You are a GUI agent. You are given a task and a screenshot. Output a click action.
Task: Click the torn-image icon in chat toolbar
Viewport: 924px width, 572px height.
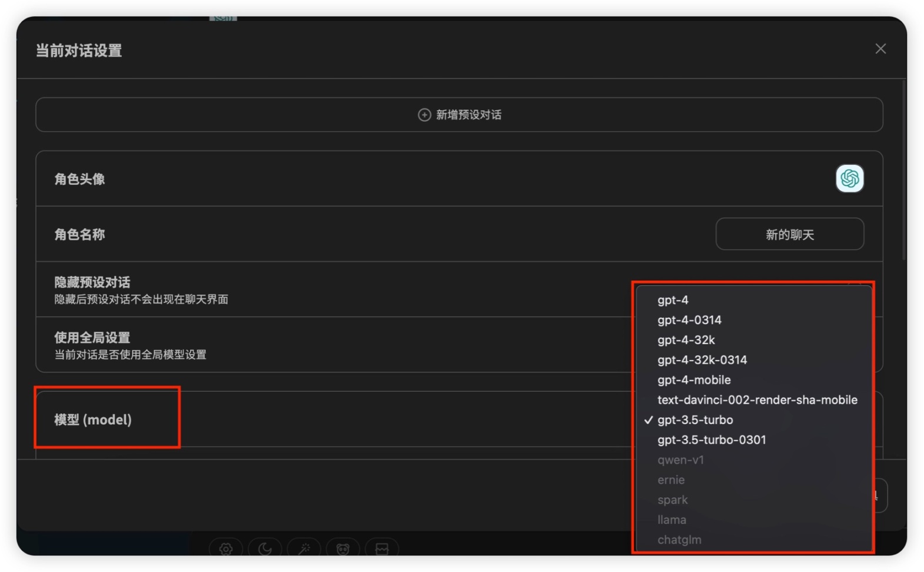pyautogui.click(x=382, y=548)
